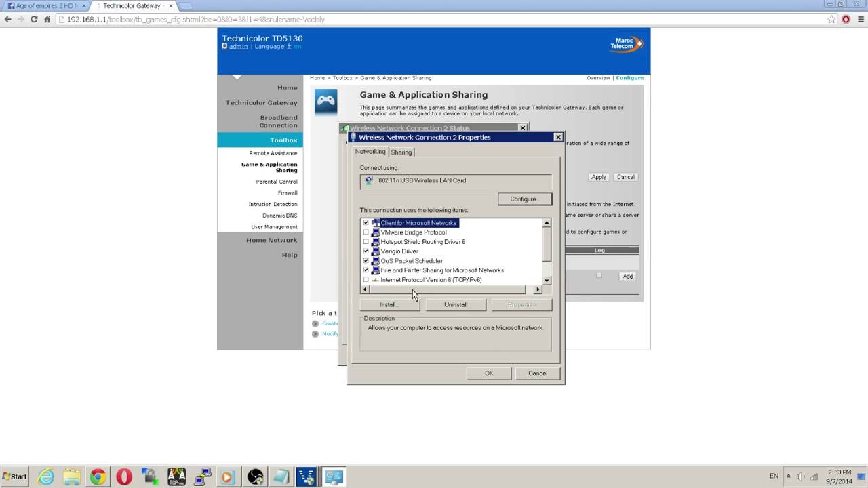Click browser Home icon
This screenshot has width=868, height=488.
(47, 19)
